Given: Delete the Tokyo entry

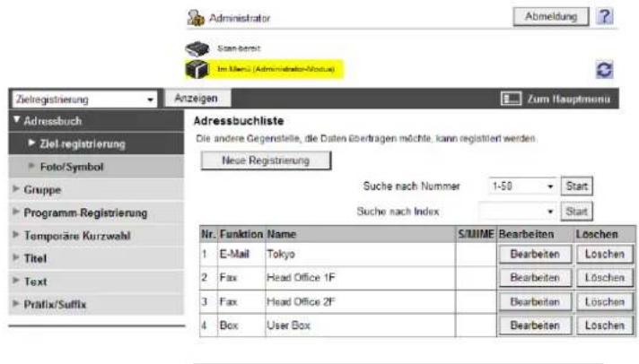Looking at the screenshot, I should [x=605, y=255].
